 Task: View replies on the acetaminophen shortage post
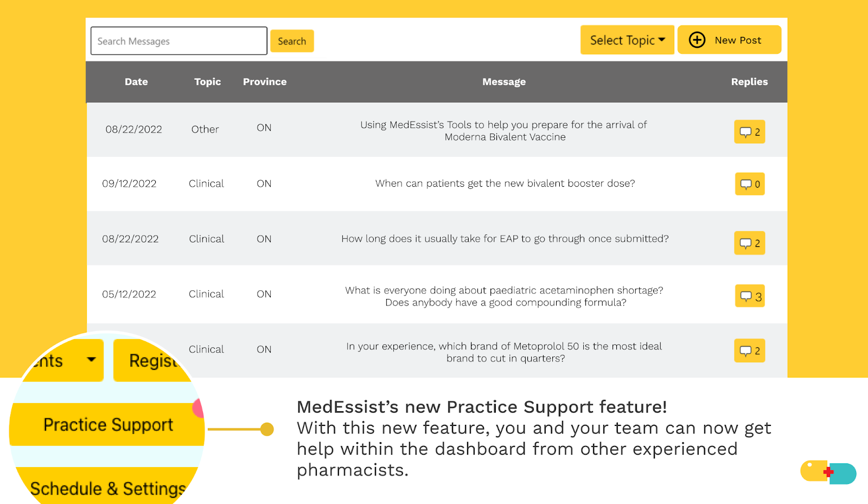pos(750,296)
